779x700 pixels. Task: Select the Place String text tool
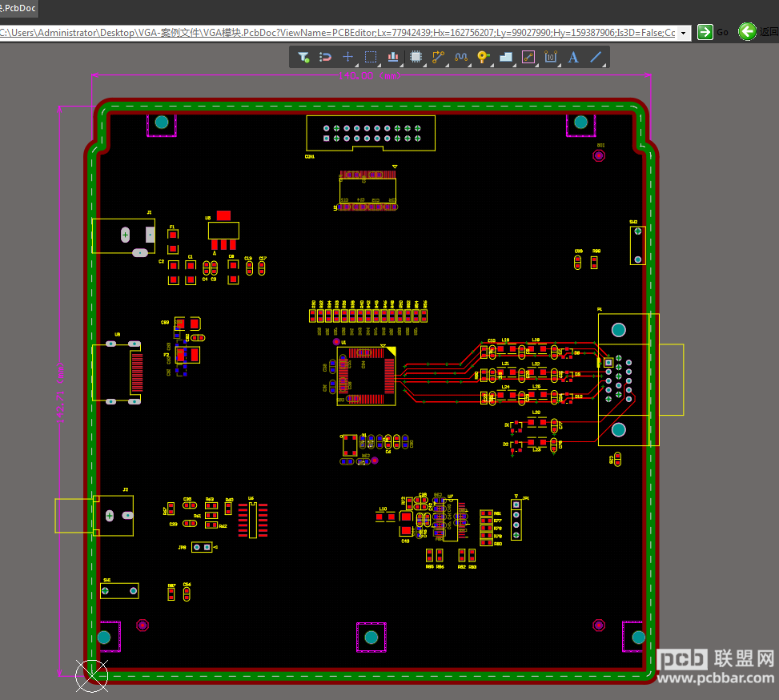(x=572, y=57)
